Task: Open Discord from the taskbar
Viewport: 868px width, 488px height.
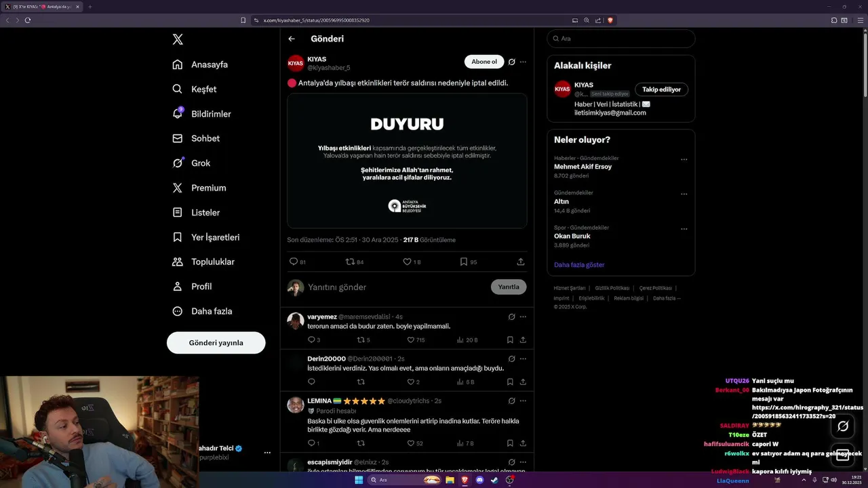Action: tap(479, 480)
